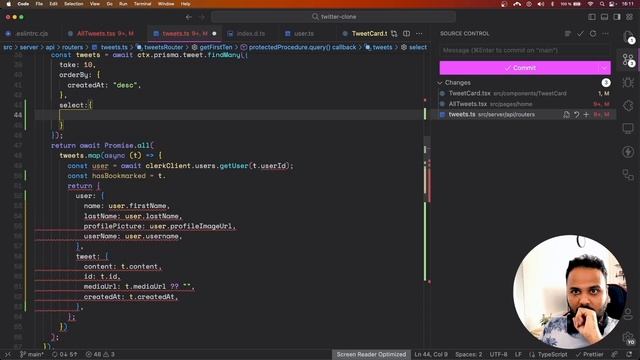Open notifications bell in status bar
640x360 pixels.
[x=629, y=355]
